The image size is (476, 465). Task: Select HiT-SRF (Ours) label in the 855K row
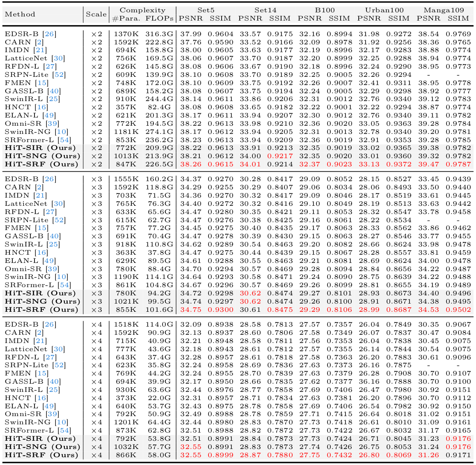click(41, 310)
